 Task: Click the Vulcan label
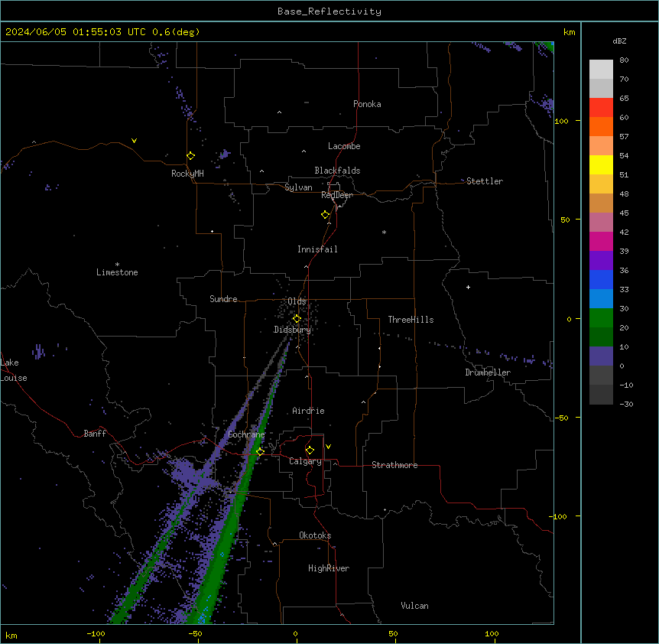[414, 606]
